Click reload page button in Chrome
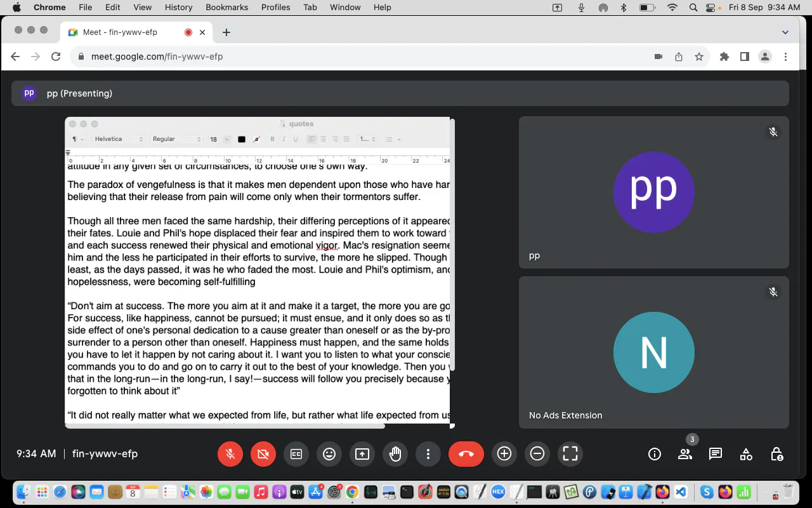Viewport: 812px width, 508px height. pos(56,57)
